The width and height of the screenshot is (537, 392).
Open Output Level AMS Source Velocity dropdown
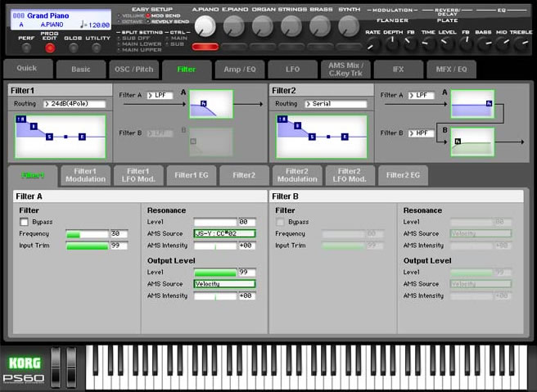(x=224, y=284)
